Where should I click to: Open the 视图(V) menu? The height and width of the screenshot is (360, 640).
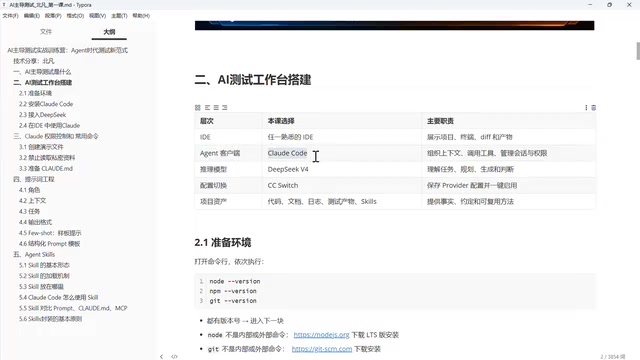coord(98,16)
